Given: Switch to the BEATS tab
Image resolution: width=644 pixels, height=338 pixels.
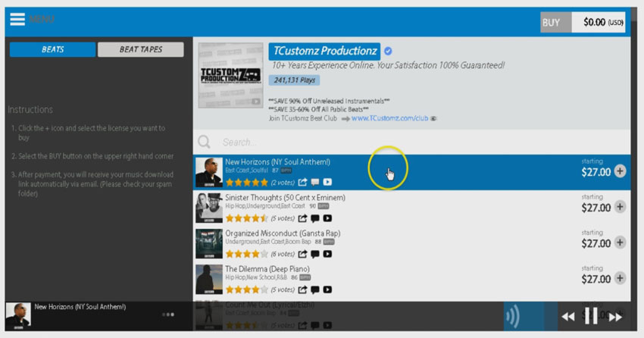Looking at the screenshot, I should tap(52, 49).
